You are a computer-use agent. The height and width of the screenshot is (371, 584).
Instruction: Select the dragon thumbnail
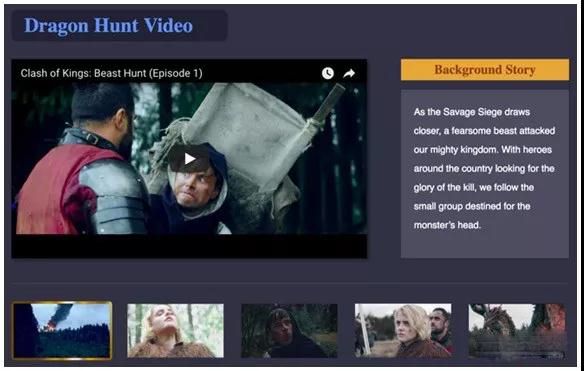[517, 331]
